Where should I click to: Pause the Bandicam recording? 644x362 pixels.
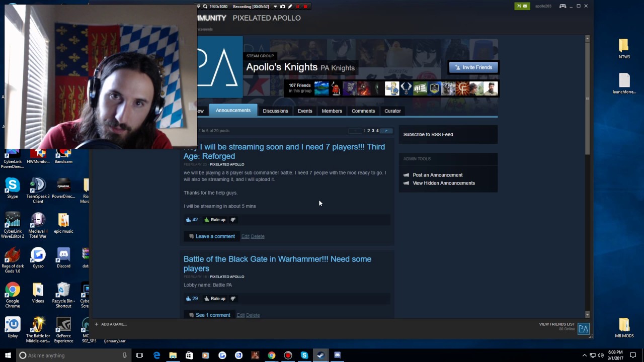(297, 7)
